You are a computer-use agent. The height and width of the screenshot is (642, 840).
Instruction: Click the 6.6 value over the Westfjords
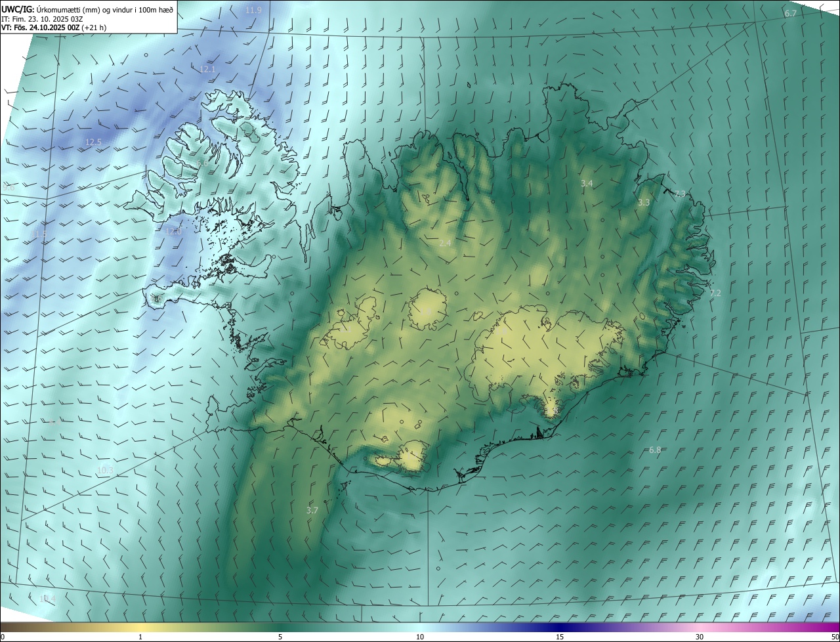(203, 163)
